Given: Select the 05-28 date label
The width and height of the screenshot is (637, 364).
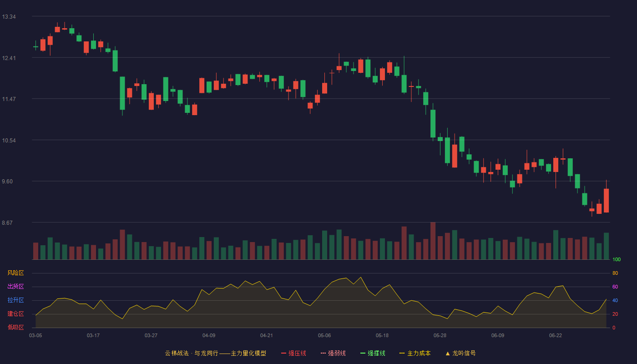Looking at the screenshot, I should (440, 335).
